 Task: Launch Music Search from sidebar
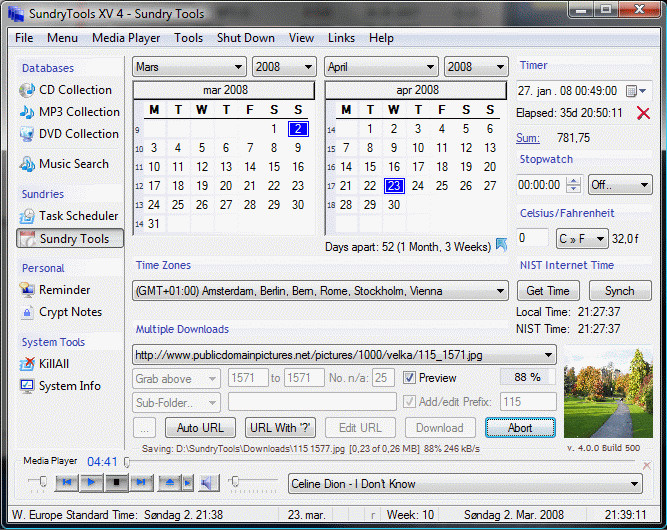tap(64, 164)
